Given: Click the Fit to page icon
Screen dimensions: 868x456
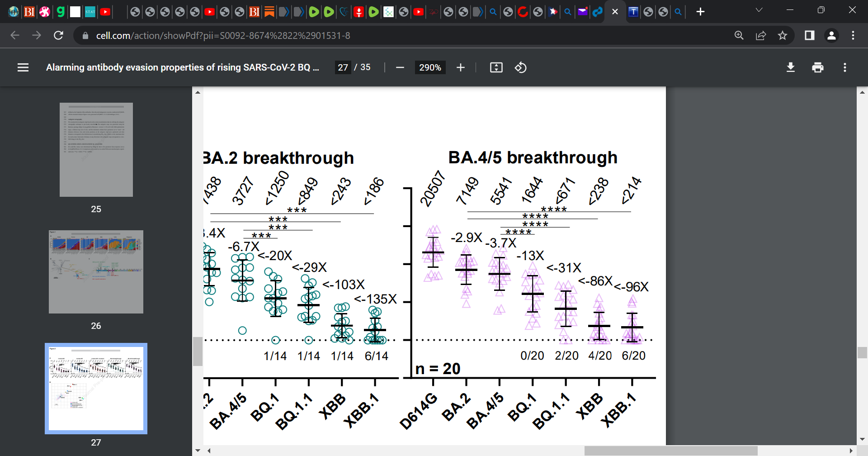Looking at the screenshot, I should pos(496,67).
